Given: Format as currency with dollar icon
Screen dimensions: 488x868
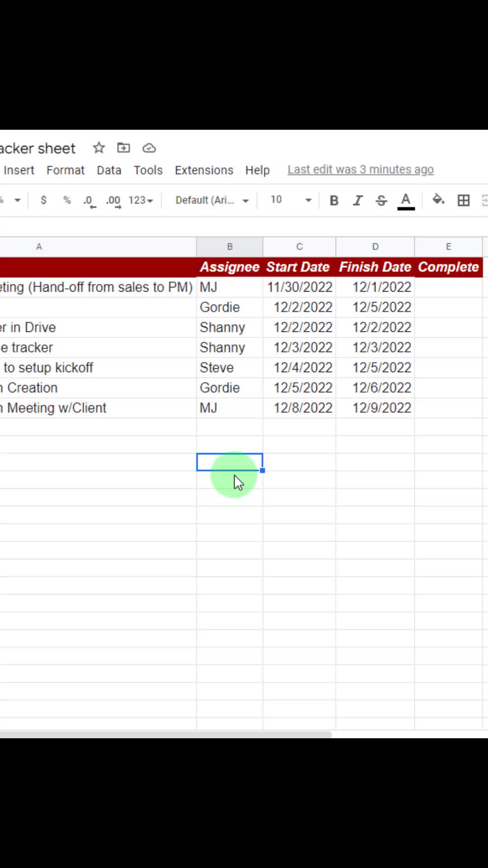Looking at the screenshot, I should click(x=43, y=200).
